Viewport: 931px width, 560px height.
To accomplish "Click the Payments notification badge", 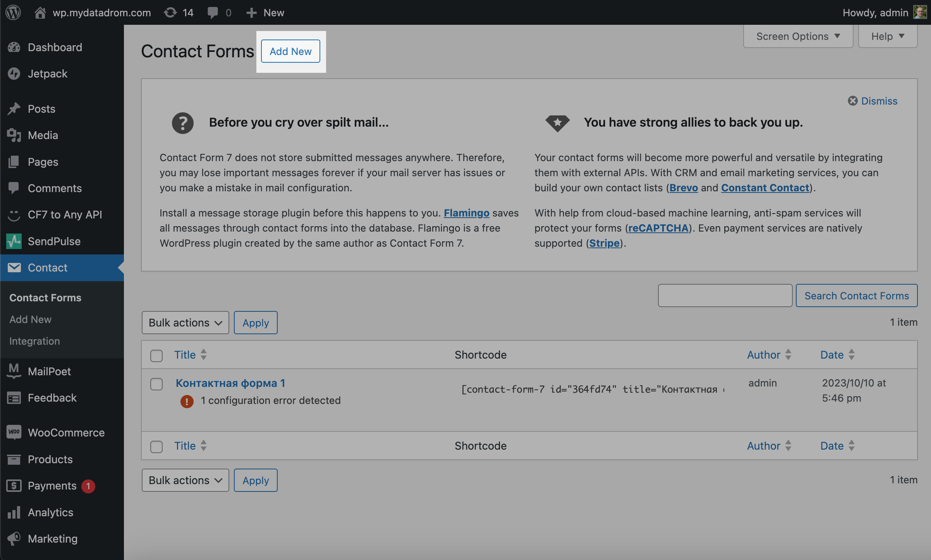I will click(x=88, y=486).
